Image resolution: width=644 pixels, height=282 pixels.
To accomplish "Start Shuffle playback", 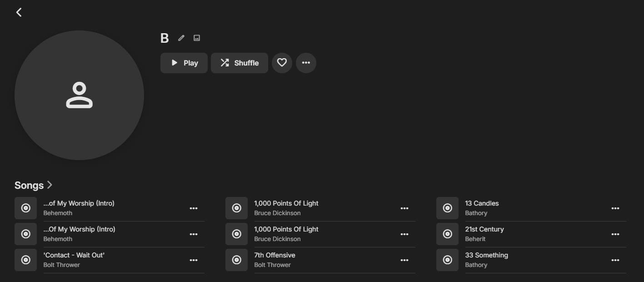I will (x=240, y=63).
